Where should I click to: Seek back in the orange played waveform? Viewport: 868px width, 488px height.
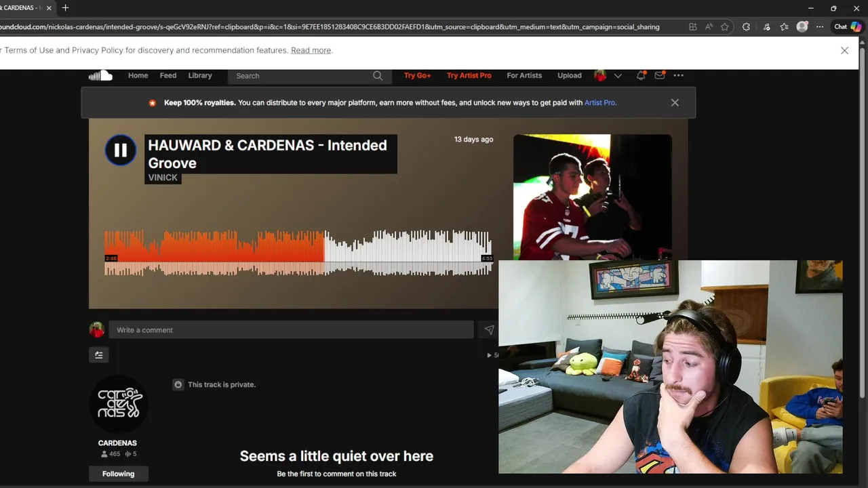tap(214, 253)
